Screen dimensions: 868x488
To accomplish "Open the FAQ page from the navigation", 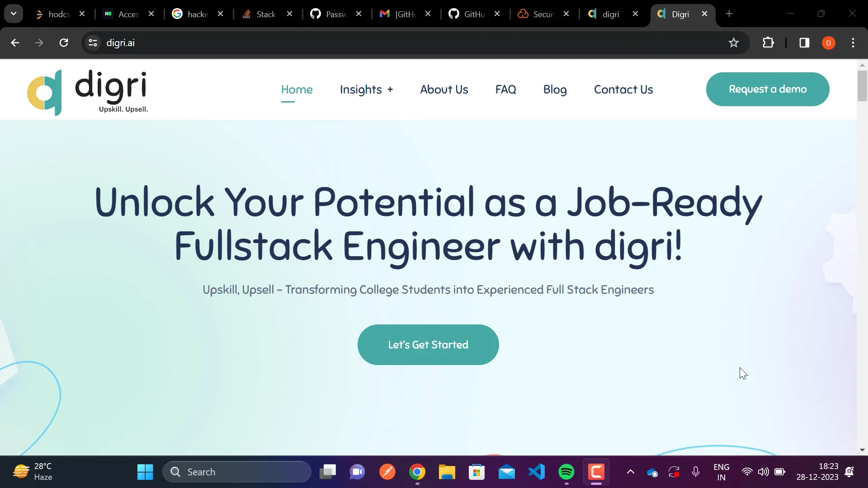I will 505,89.
